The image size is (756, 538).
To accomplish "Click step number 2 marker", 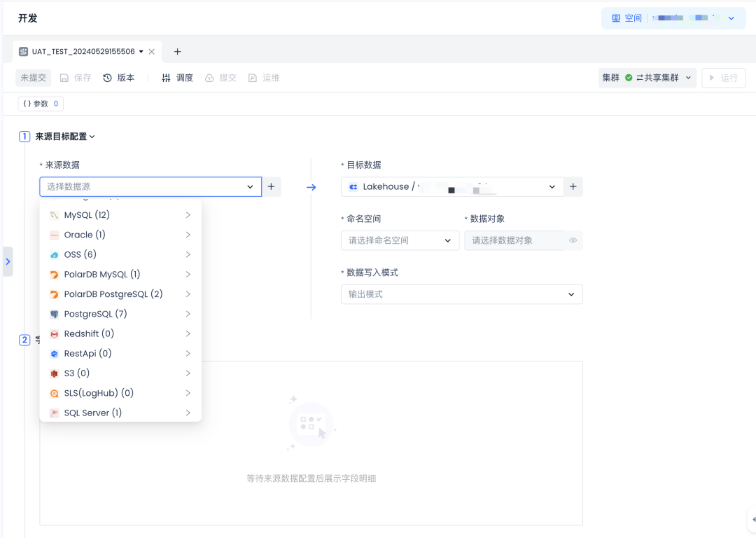I will [24, 340].
